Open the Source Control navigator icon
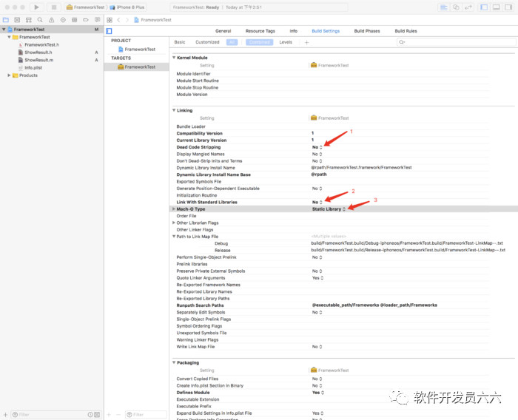Screen dimensions: 518x420 coord(17,20)
